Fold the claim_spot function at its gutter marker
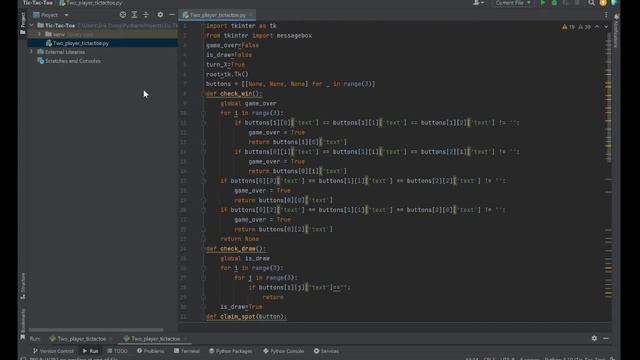Image resolution: width=640 pixels, height=360 pixels. click(203, 317)
